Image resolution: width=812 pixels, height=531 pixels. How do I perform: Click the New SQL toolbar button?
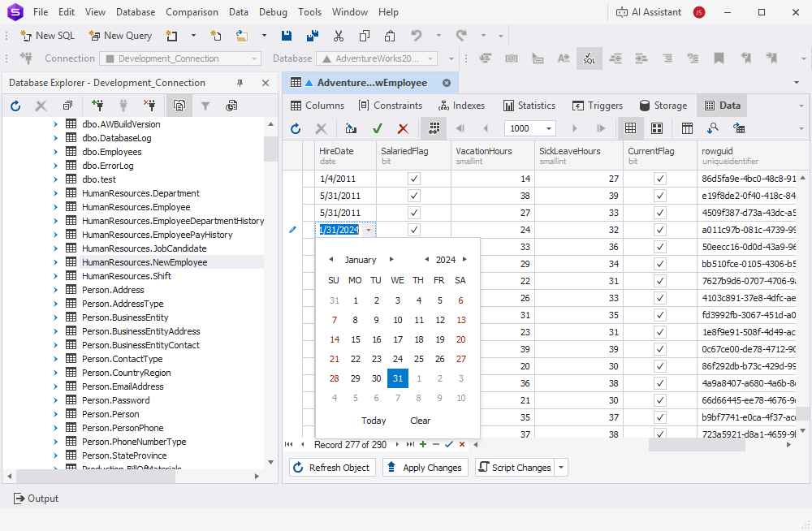coord(47,36)
